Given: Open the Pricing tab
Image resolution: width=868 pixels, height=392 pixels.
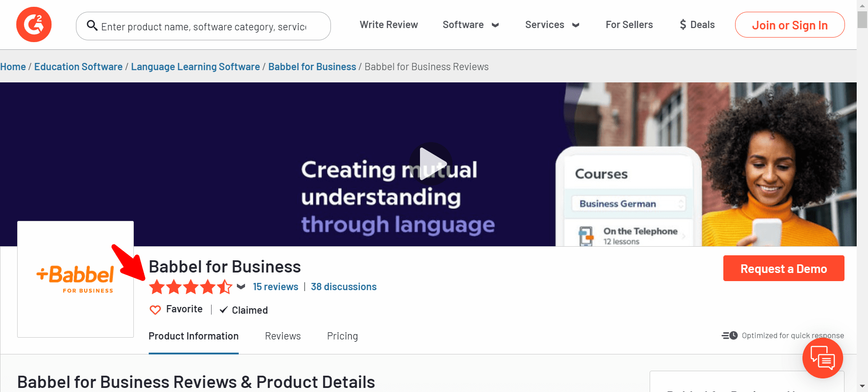Looking at the screenshot, I should point(342,336).
